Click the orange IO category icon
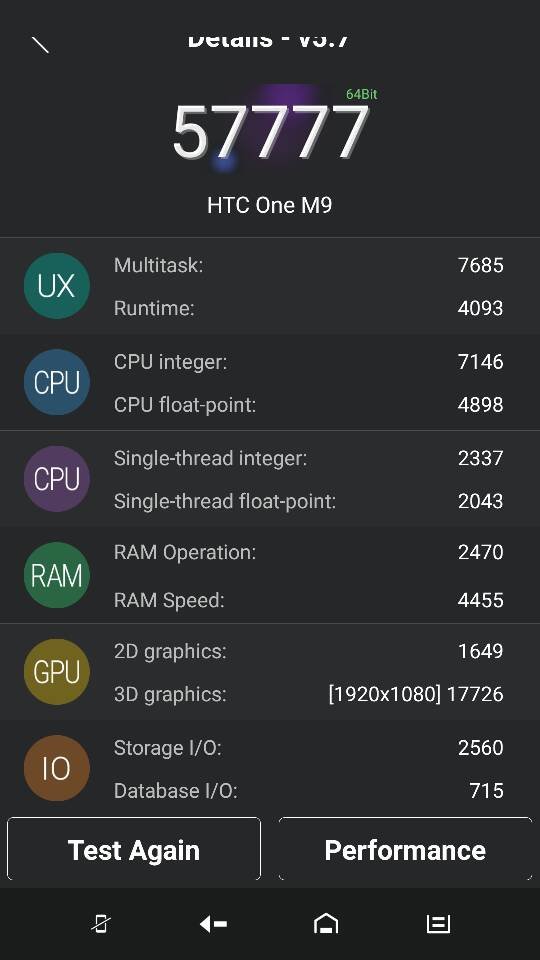Viewport: 540px width, 960px height. tap(56, 768)
